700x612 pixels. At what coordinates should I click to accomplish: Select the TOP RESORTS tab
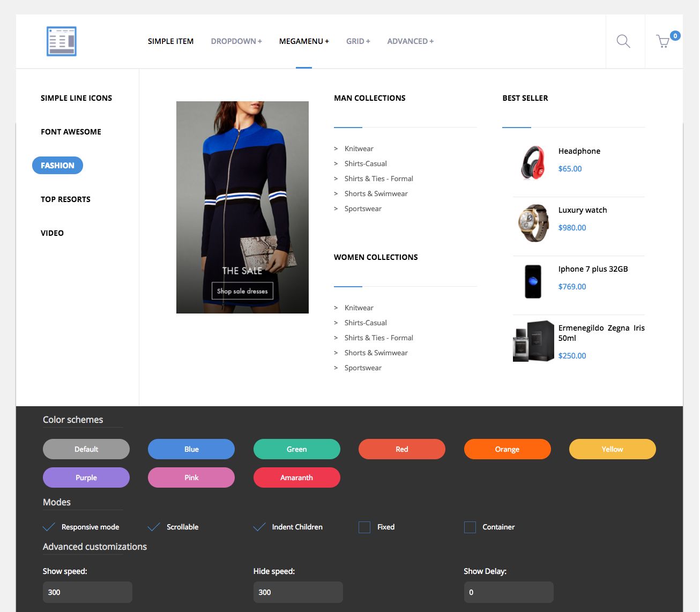point(65,199)
